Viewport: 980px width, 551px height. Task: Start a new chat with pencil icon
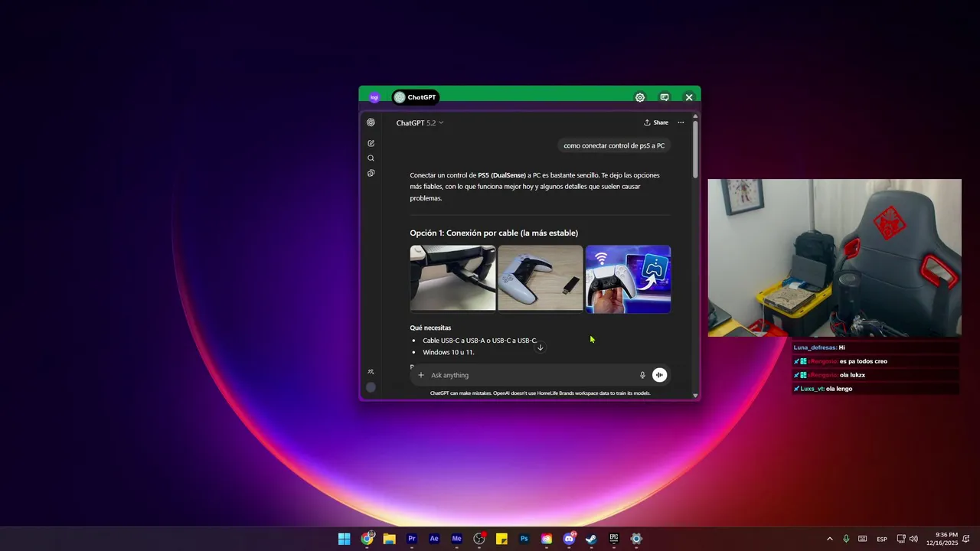pos(371,143)
